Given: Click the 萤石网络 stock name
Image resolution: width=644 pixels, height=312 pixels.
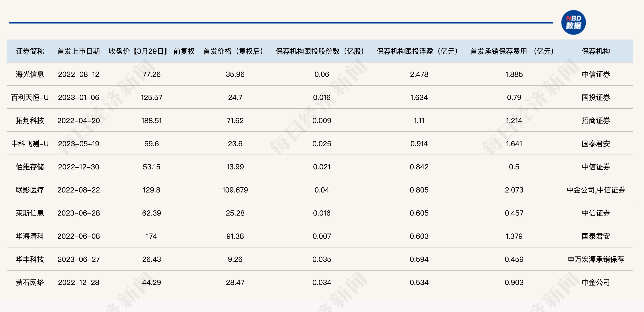Looking at the screenshot, I should pyautogui.click(x=30, y=282).
